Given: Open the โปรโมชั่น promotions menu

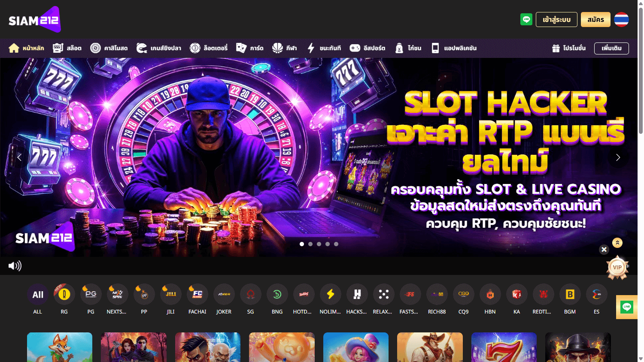Looking at the screenshot, I should tap(568, 48).
